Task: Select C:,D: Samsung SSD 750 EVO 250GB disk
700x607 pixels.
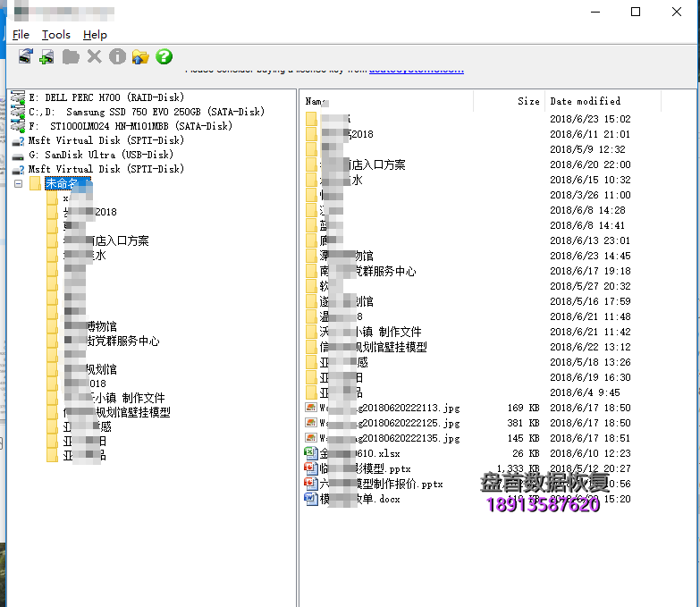Action: pos(147,112)
